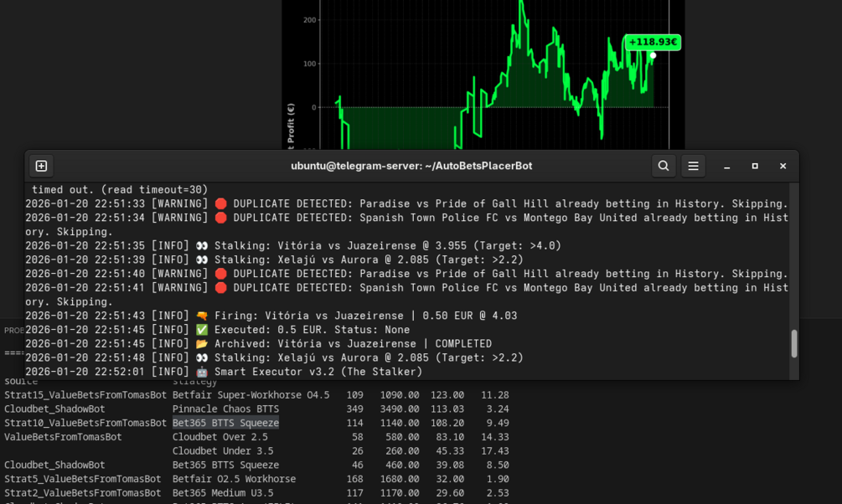Viewport: 842px width, 504px height.
Task: Open the terminal hamburger menu
Action: 693,166
